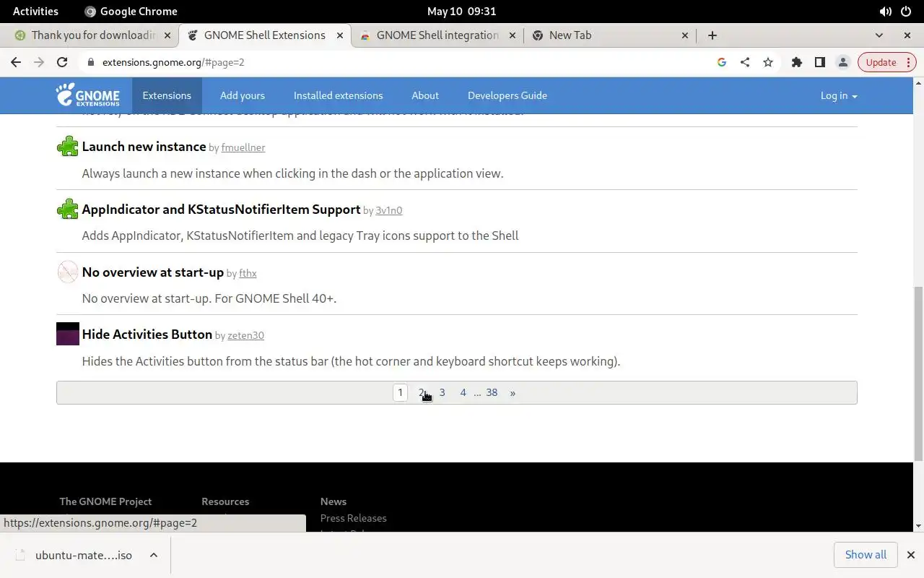Open a new tab with plus icon
924x578 pixels.
coord(712,35)
